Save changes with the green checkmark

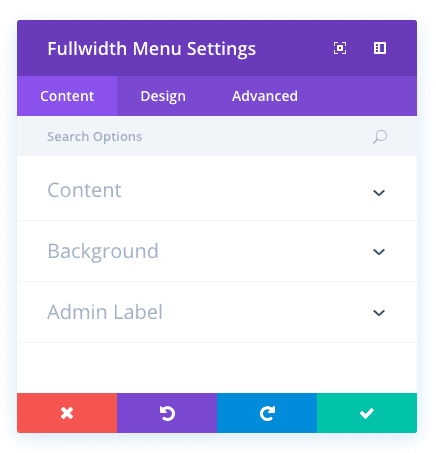tap(367, 413)
